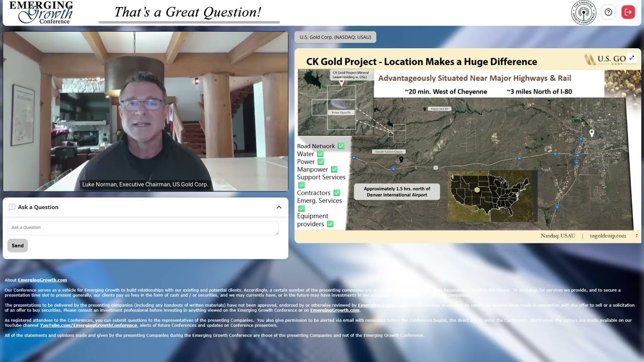
Task: Click the '~20 min. West of Cheyenne' text
Action: click(446, 92)
